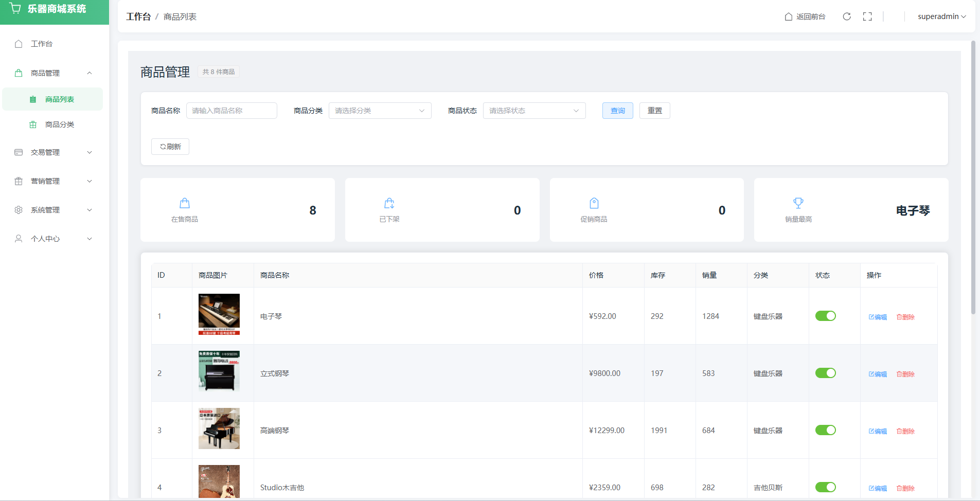
Task: Open the 商品分类 filter dropdown
Action: tap(380, 111)
